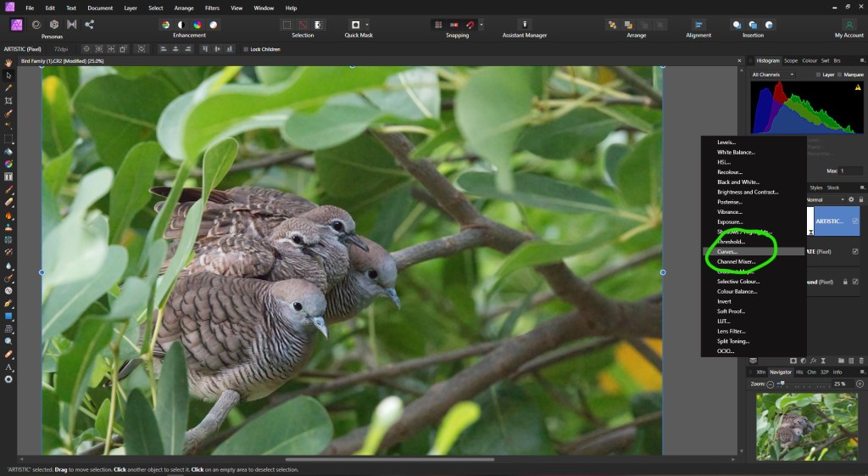Open the Assistant Manager

coord(526,25)
